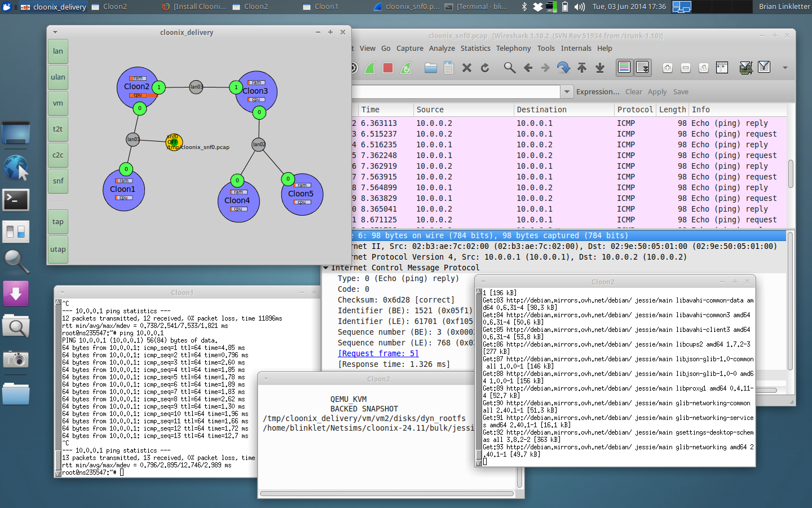Close the capture file with X toolbar icon
This screenshot has width=812, height=508.
coord(467,68)
